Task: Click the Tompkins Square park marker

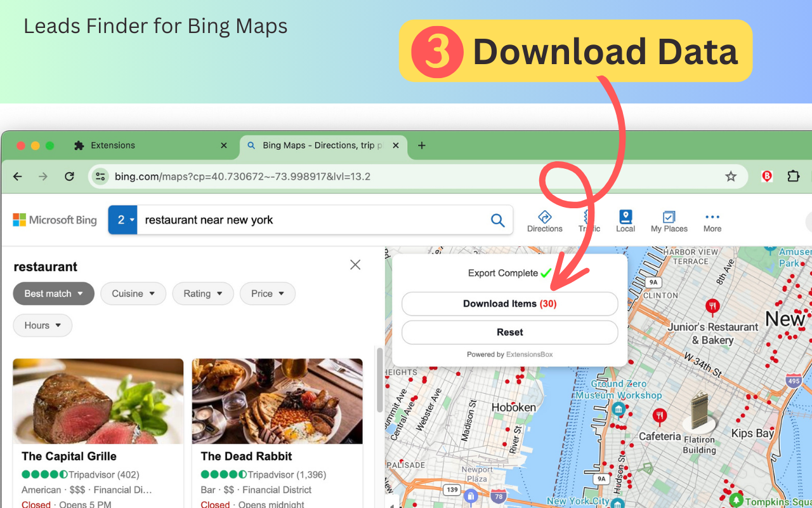Action: [736, 499]
